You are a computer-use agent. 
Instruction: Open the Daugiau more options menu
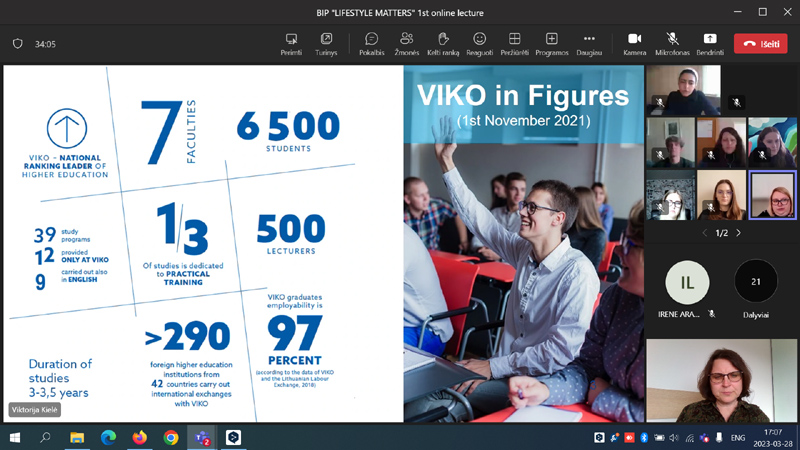589,44
